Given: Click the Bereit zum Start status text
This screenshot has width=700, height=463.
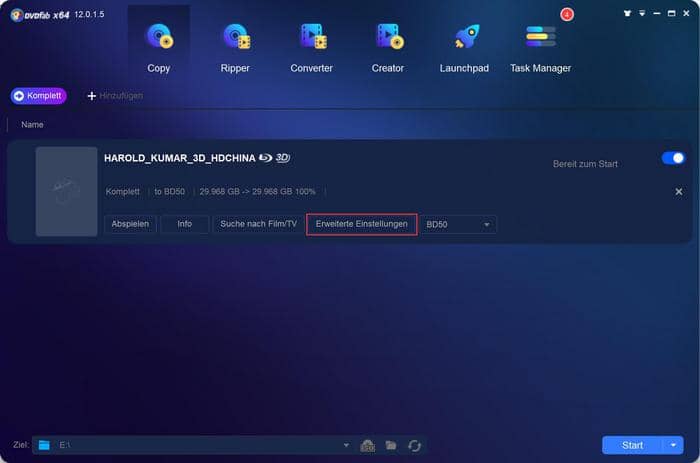Looking at the screenshot, I should click(585, 164).
